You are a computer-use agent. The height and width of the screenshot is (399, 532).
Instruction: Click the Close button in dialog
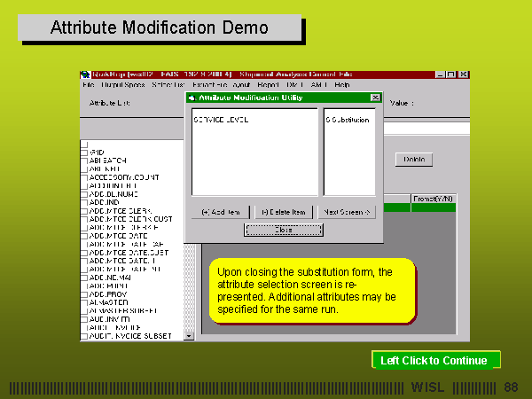click(283, 230)
